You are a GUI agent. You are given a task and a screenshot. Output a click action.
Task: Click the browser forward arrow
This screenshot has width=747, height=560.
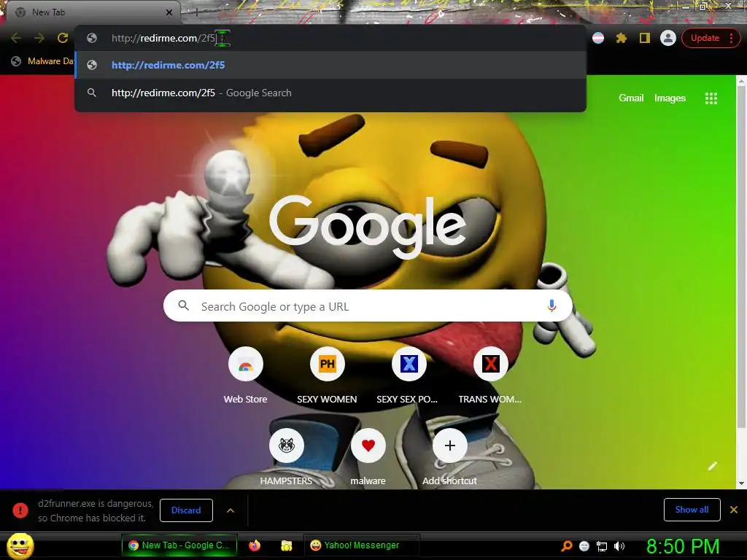(39, 38)
